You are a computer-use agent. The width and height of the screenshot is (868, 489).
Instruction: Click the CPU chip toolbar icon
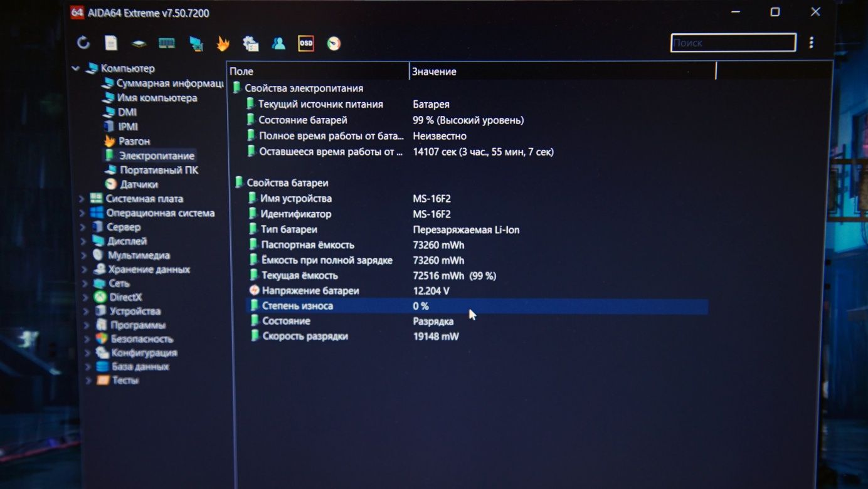tap(139, 44)
